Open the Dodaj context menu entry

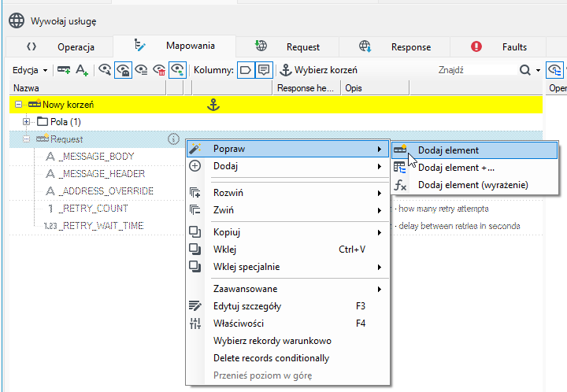coord(288,166)
